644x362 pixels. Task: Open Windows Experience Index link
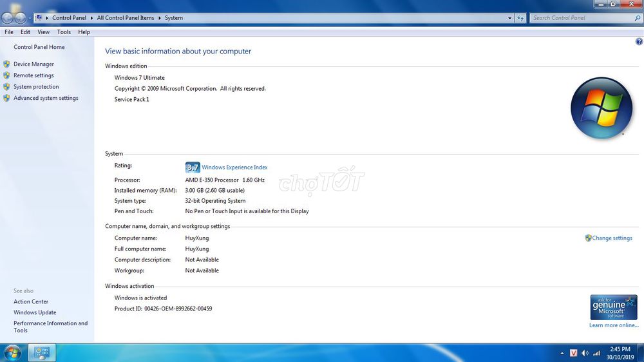click(234, 167)
